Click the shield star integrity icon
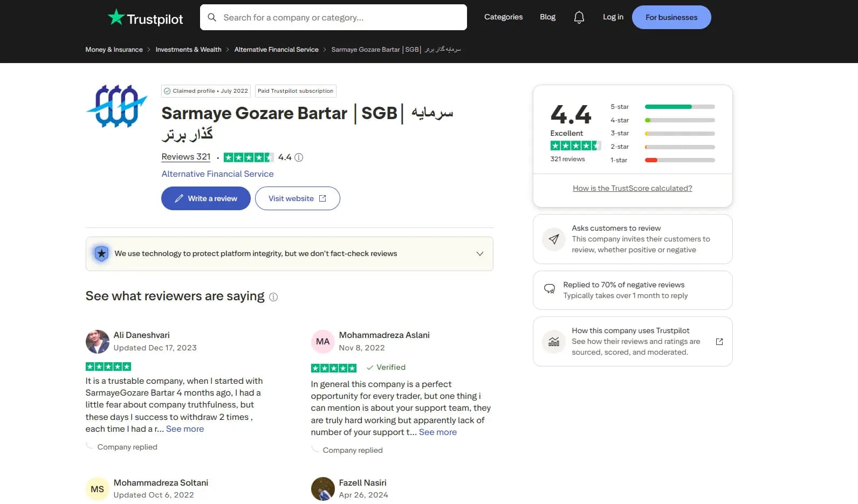Image resolution: width=858 pixels, height=504 pixels. [x=101, y=253]
